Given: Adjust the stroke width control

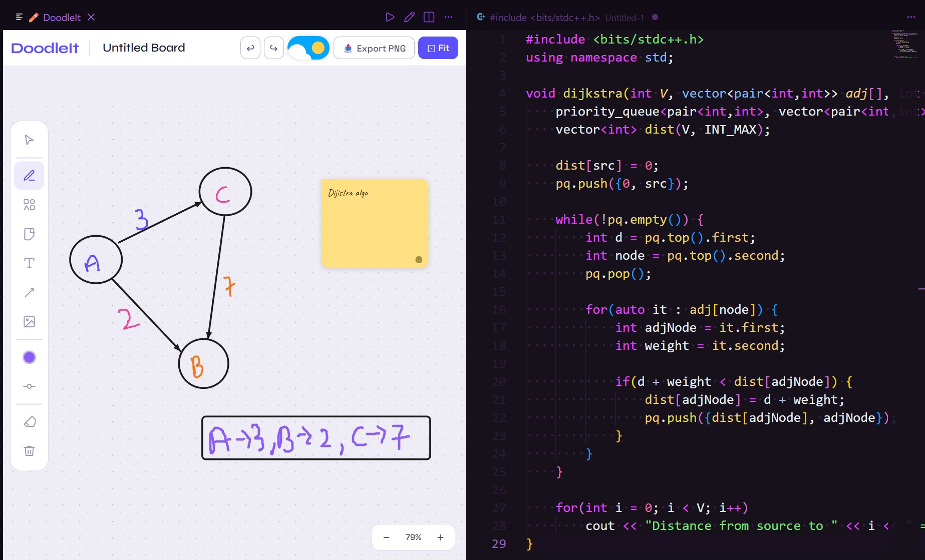Looking at the screenshot, I should [x=29, y=386].
